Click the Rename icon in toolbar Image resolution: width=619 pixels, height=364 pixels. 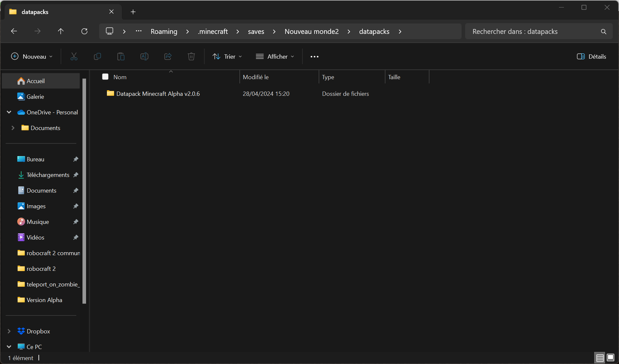144,56
